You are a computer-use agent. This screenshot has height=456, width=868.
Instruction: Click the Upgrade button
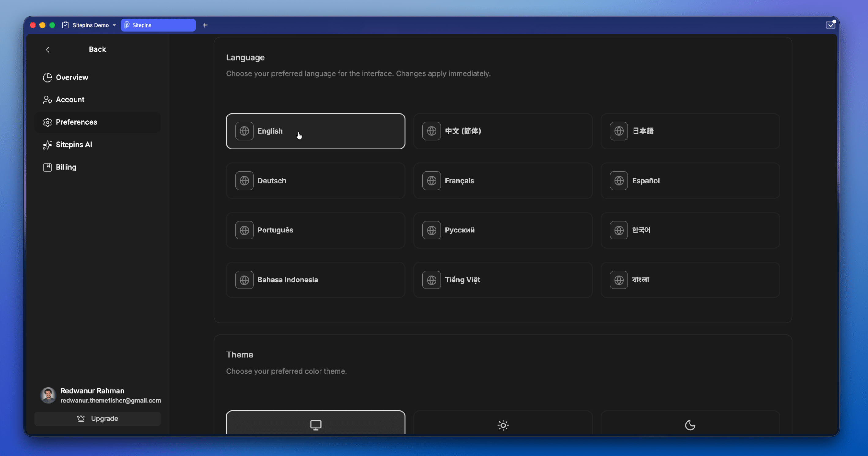click(x=97, y=419)
